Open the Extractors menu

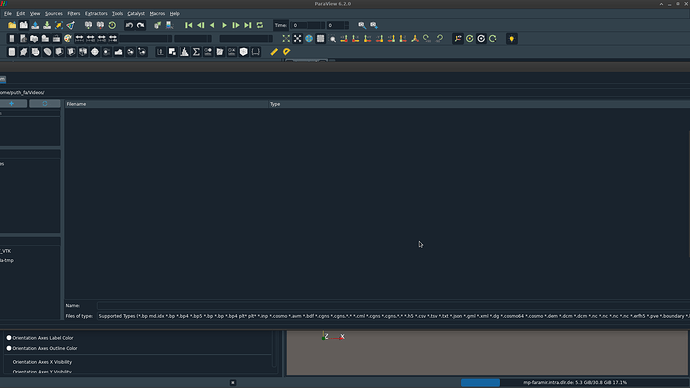pos(96,14)
